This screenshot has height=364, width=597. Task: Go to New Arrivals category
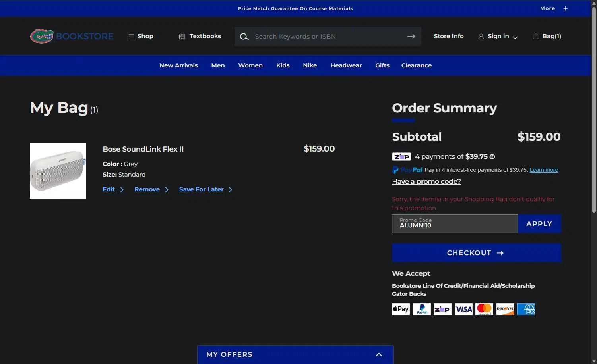tap(178, 65)
